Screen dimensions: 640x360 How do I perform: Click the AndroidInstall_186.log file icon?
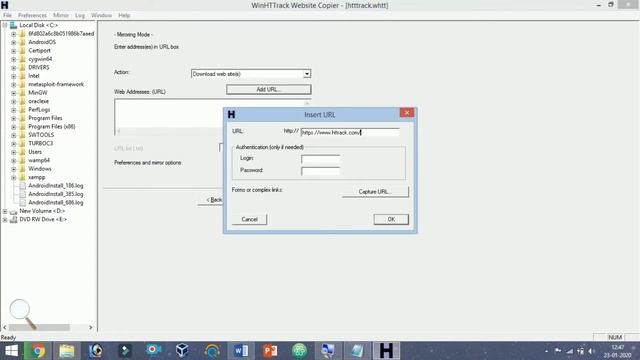pos(22,186)
